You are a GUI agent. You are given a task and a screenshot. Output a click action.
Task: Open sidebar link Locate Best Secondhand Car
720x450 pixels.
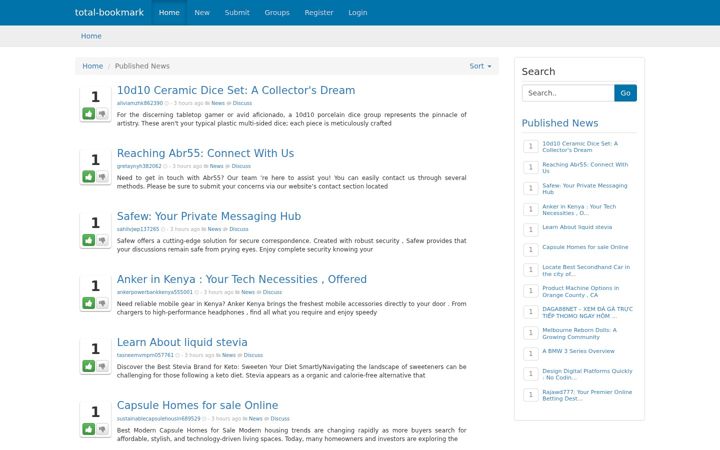(x=586, y=270)
